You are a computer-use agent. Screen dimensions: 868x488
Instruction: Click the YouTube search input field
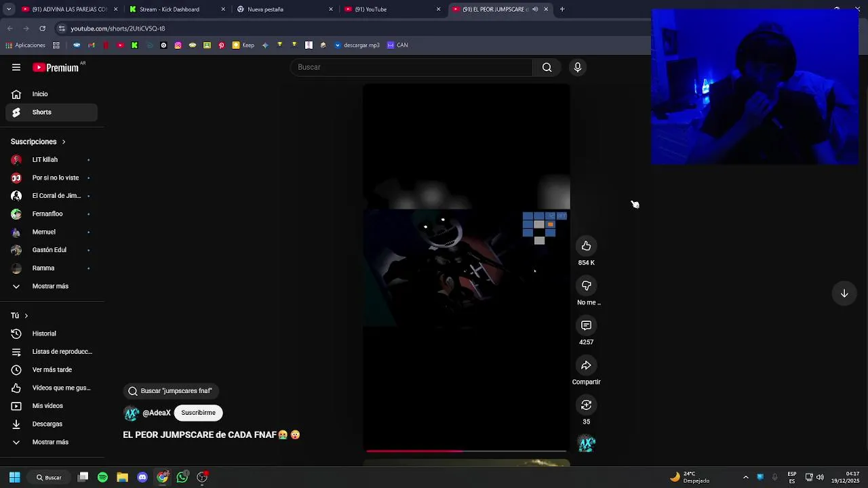click(x=412, y=67)
